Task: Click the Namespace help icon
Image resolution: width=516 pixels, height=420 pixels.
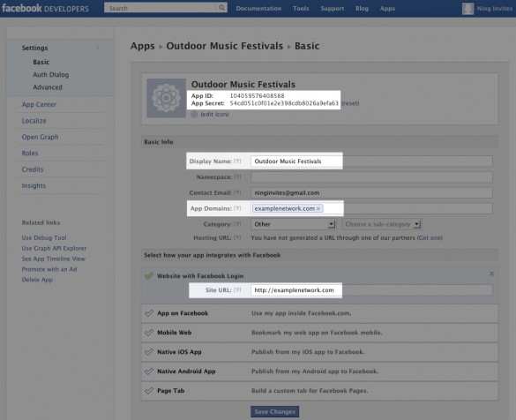Action: (x=237, y=176)
